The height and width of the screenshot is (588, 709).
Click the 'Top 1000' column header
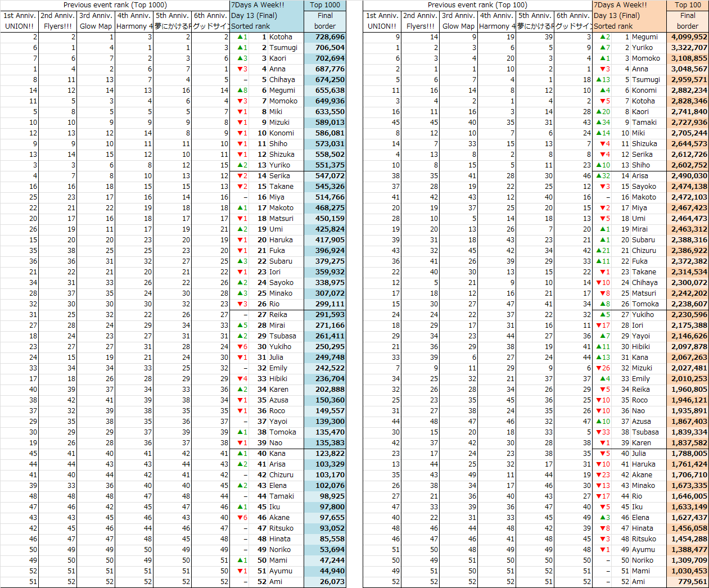click(x=325, y=5)
